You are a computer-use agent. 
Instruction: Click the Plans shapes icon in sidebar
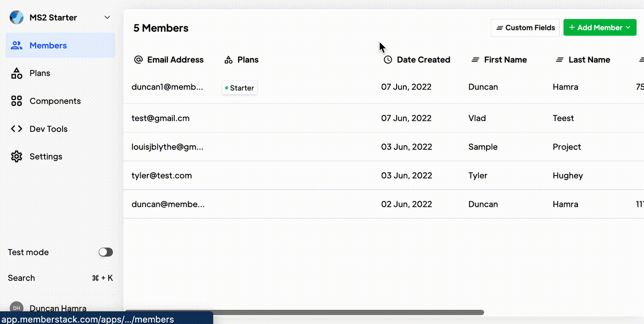point(17,73)
